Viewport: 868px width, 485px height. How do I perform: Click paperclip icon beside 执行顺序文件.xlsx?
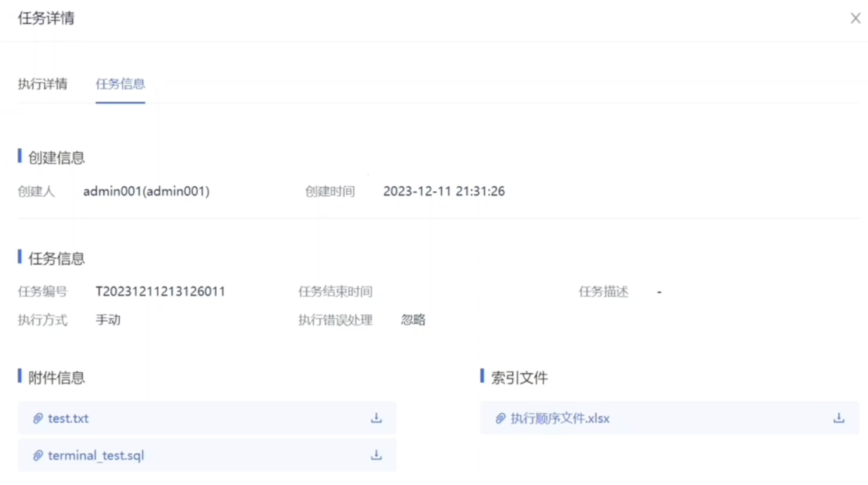500,418
